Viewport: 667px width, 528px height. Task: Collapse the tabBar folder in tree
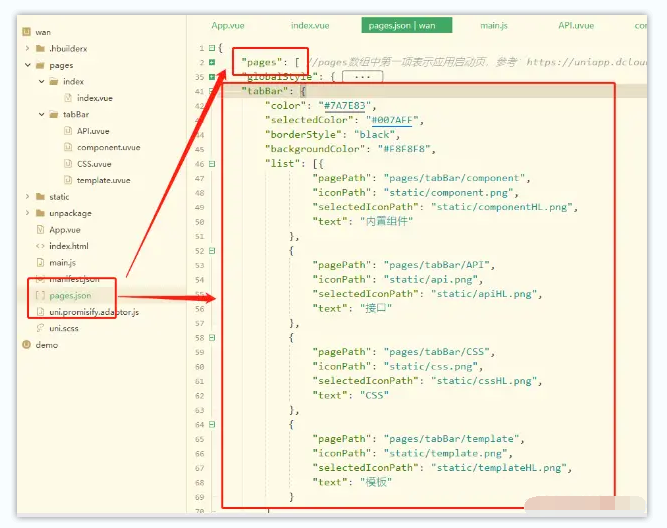click(41, 114)
